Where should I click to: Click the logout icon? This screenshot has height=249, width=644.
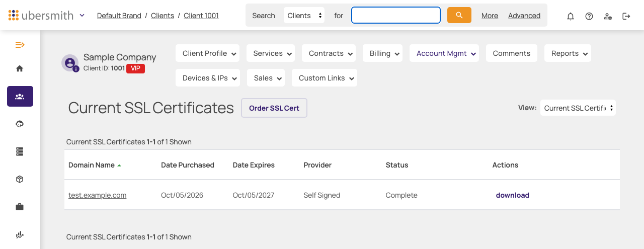click(x=626, y=16)
